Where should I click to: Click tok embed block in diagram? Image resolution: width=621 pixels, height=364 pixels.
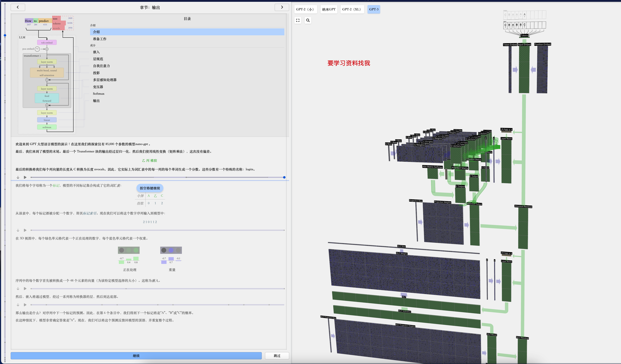[47, 43]
